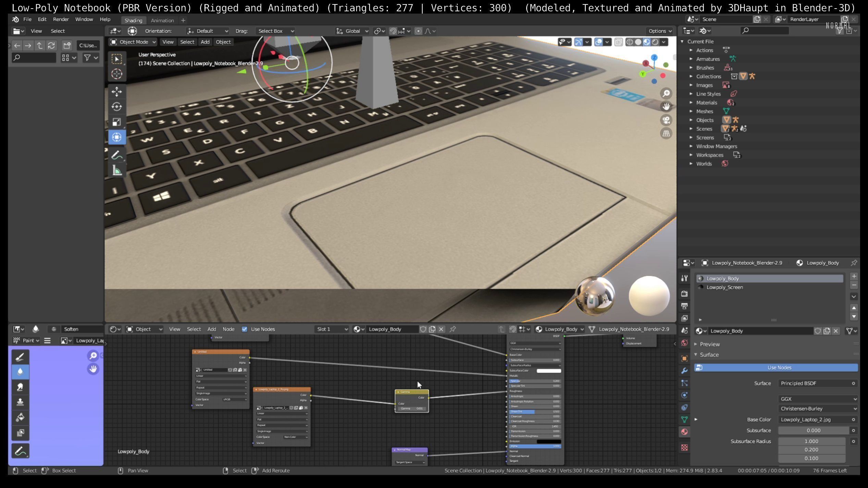Select the Move tool in viewport toolbar
The height and width of the screenshot is (488, 868).
coord(116,92)
